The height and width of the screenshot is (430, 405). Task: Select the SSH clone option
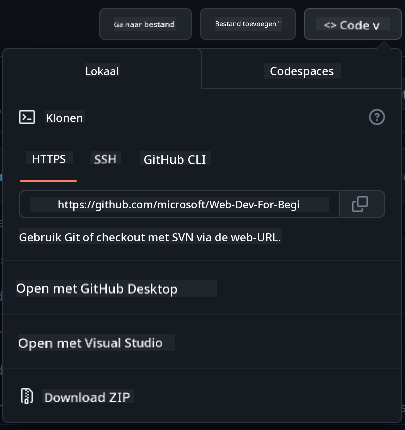click(105, 159)
